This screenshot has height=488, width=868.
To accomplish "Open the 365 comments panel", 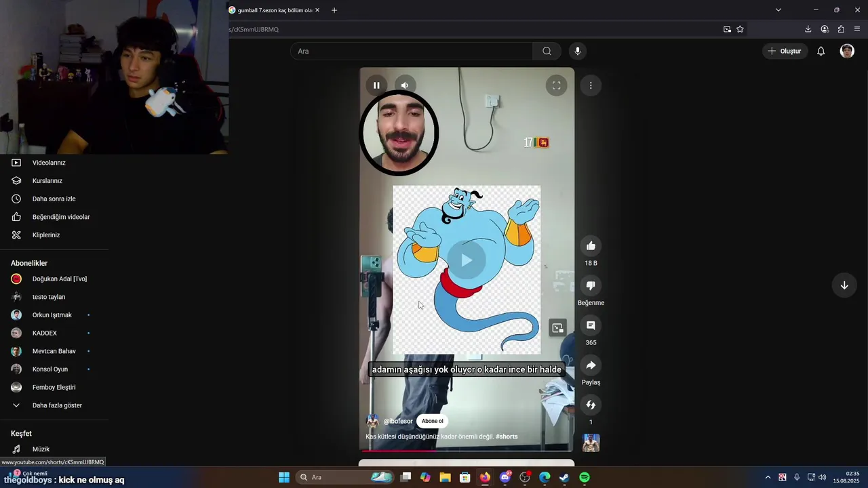I will click(591, 325).
